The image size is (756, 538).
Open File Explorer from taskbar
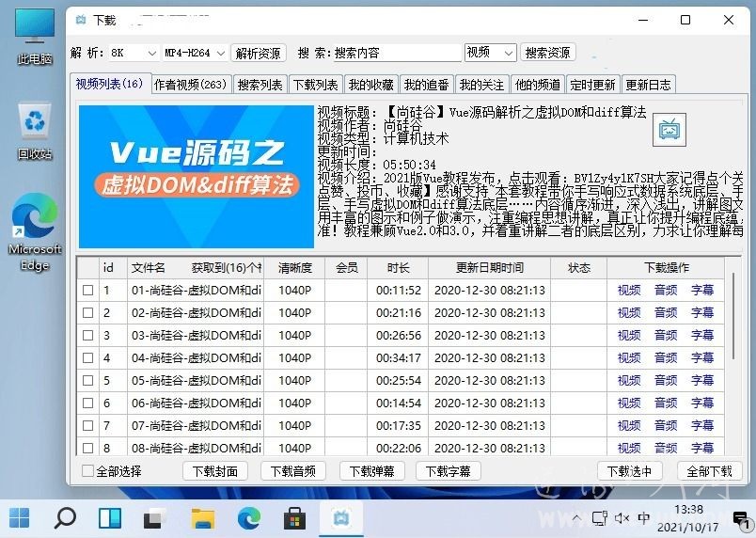(202, 518)
